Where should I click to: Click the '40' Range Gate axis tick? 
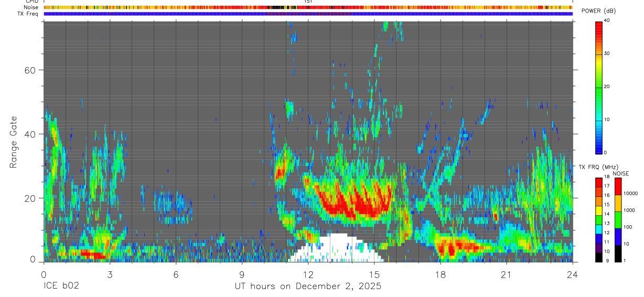pyautogui.click(x=31, y=134)
